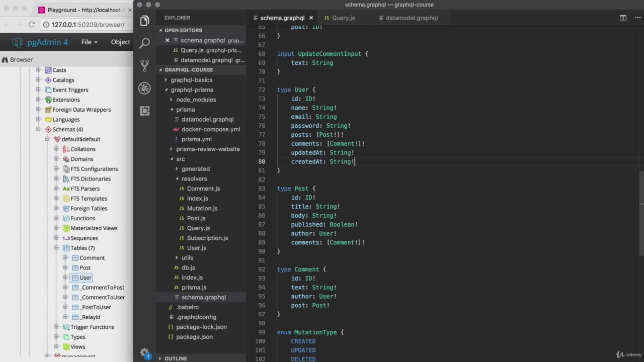
Task: Close schema.graphql in Open Editors list
Action: coord(168,40)
